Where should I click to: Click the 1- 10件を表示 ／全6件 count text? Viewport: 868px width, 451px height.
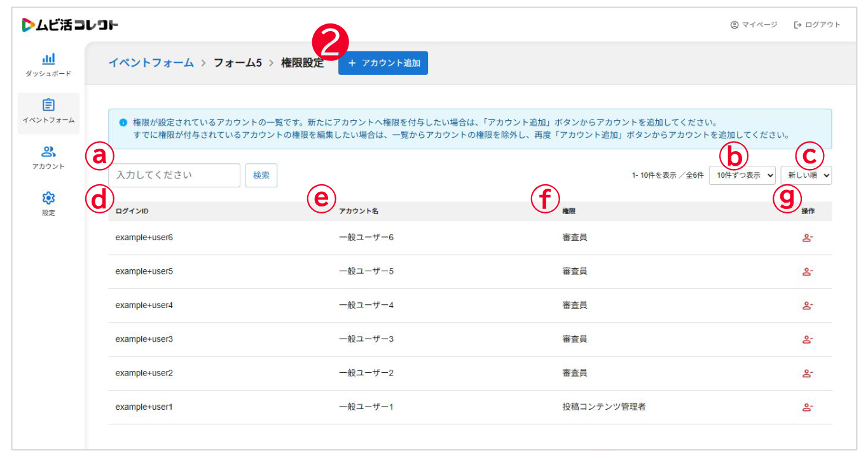click(x=668, y=176)
